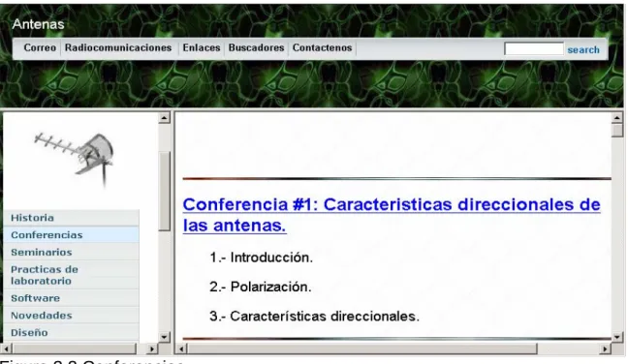
Task: Click sidebar scrollbar up arrow
Action: [164, 117]
